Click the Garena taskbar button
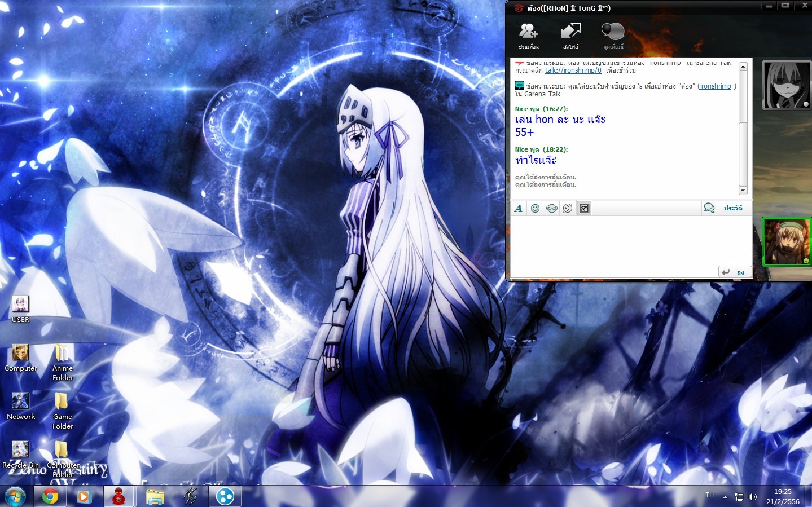 point(119,497)
